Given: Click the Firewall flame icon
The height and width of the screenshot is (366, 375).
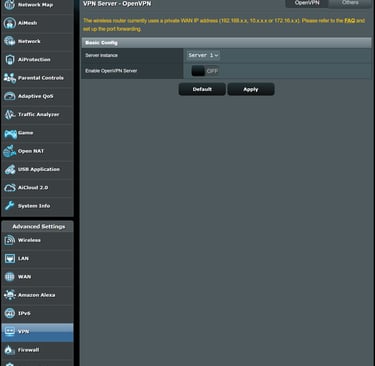Looking at the screenshot, I should 10,350.
